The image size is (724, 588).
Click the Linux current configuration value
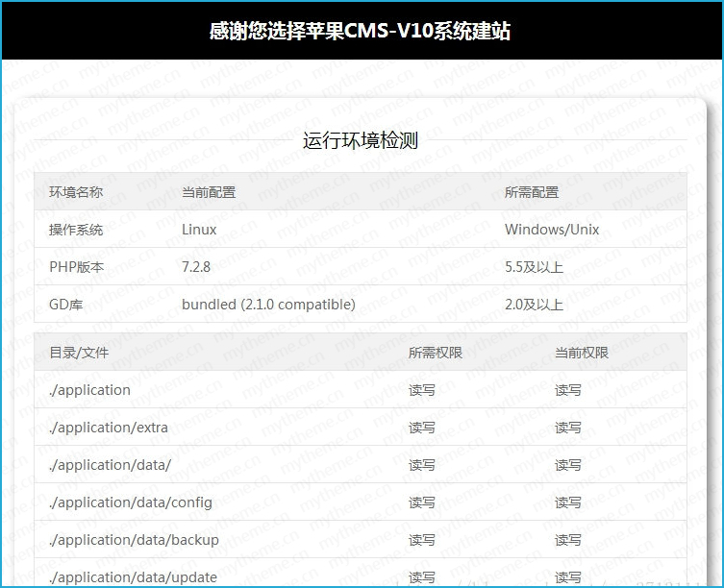[x=199, y=230]
